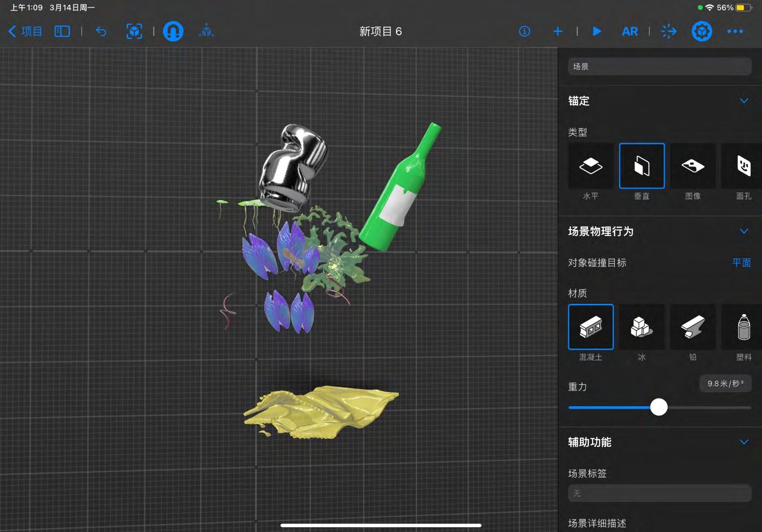762x532 pixels.
Task: Choose 塑料 material
Action: coord(742,327)
